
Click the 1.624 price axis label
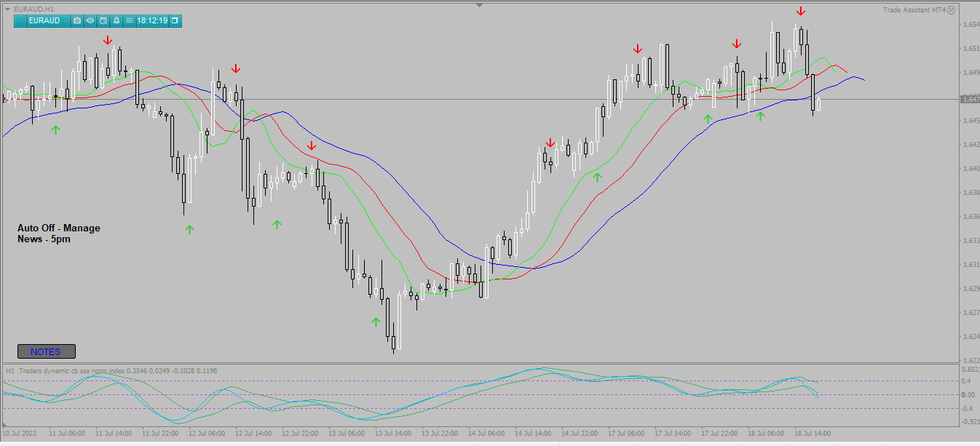point(971,337)
